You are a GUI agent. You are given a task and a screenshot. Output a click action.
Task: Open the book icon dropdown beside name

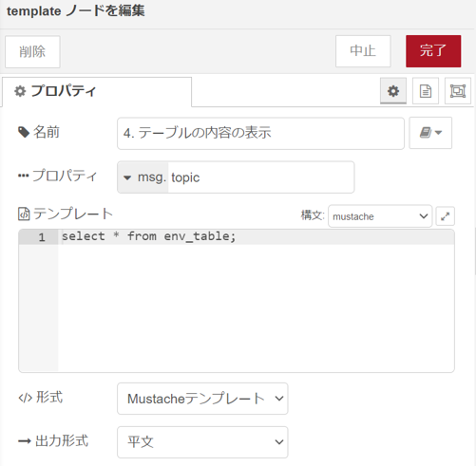[430, 133]
